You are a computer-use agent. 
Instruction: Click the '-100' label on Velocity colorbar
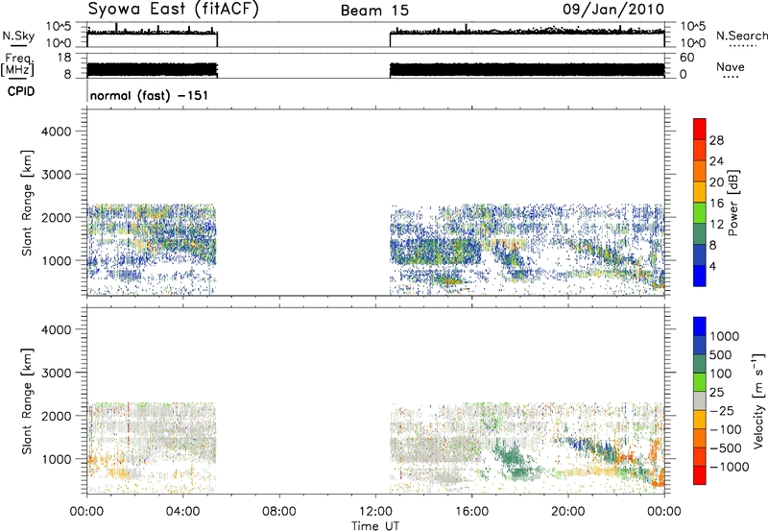pos(725,429)
